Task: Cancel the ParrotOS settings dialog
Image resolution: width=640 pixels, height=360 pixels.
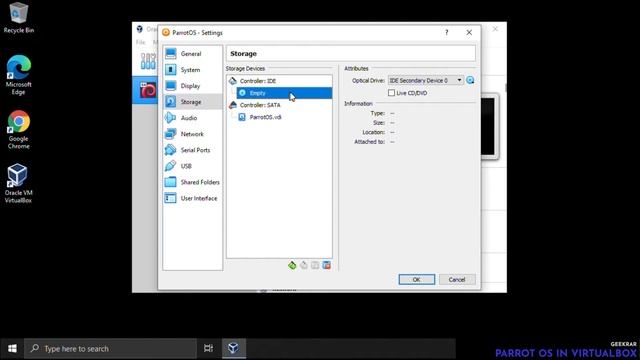Action: [457, 280]
